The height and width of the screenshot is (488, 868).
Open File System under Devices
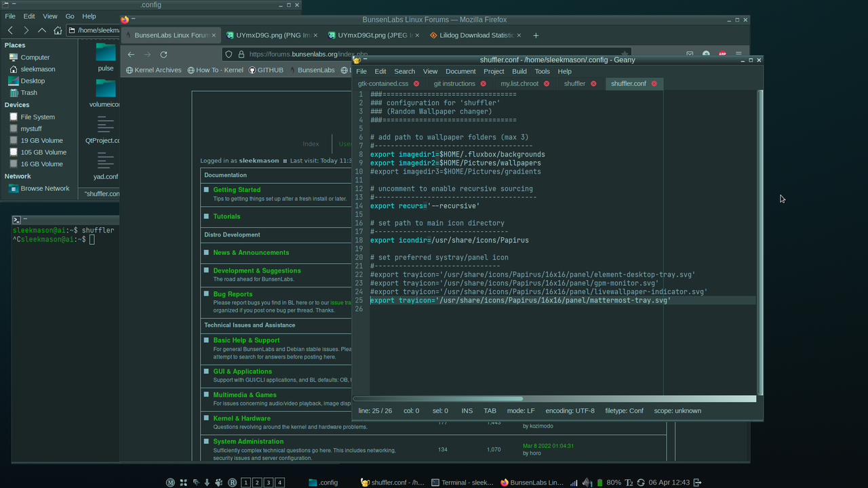coord(32,117)
